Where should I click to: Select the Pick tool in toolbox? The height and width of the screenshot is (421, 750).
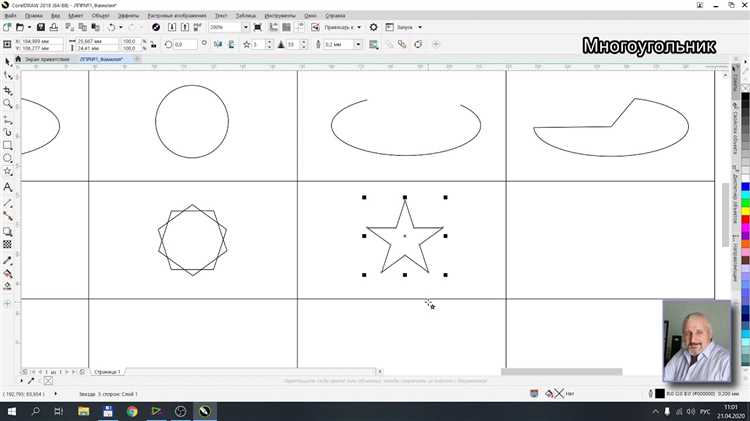[x=8, y=62]
